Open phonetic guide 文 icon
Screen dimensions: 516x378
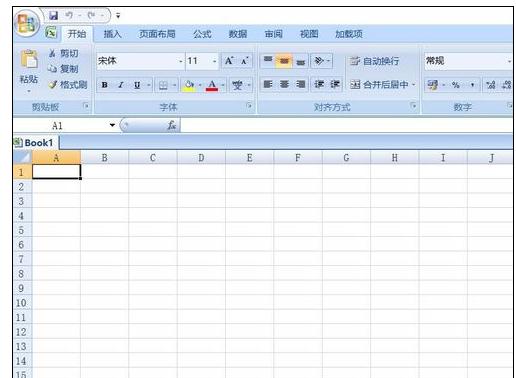click(237, 85)
